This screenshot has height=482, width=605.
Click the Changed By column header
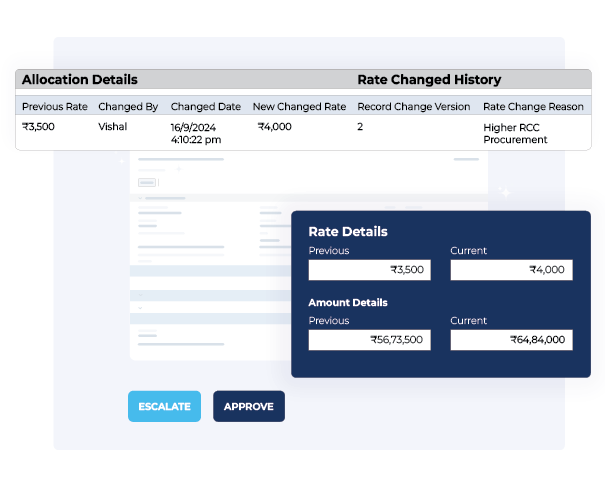pos(128,106)
